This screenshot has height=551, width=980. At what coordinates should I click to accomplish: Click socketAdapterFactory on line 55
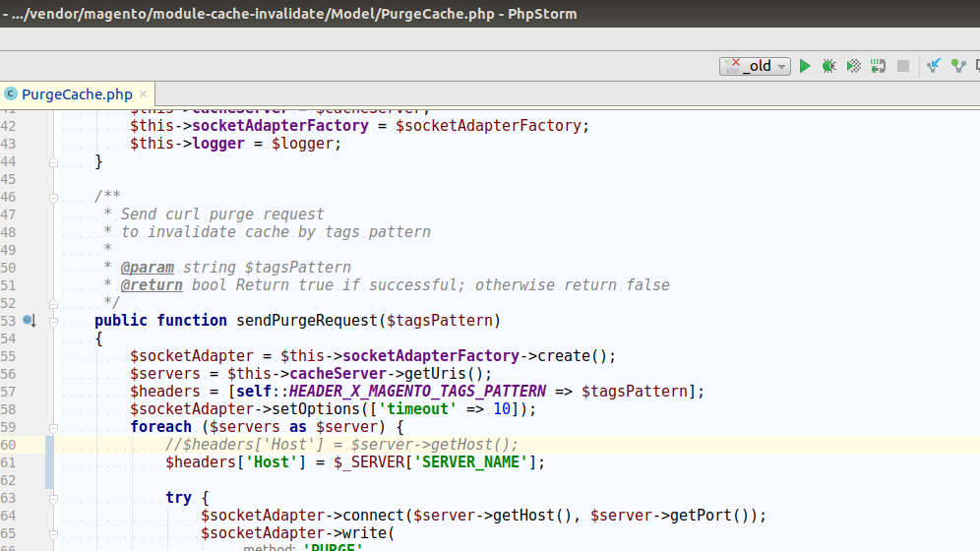[431, 356]
